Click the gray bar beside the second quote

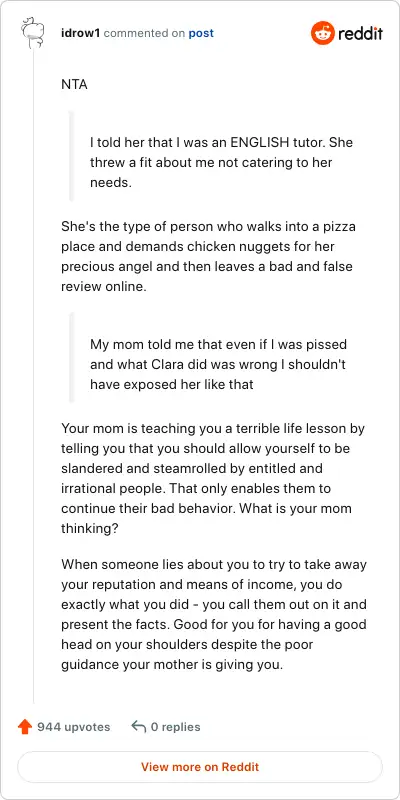click(x=71, y=358)
